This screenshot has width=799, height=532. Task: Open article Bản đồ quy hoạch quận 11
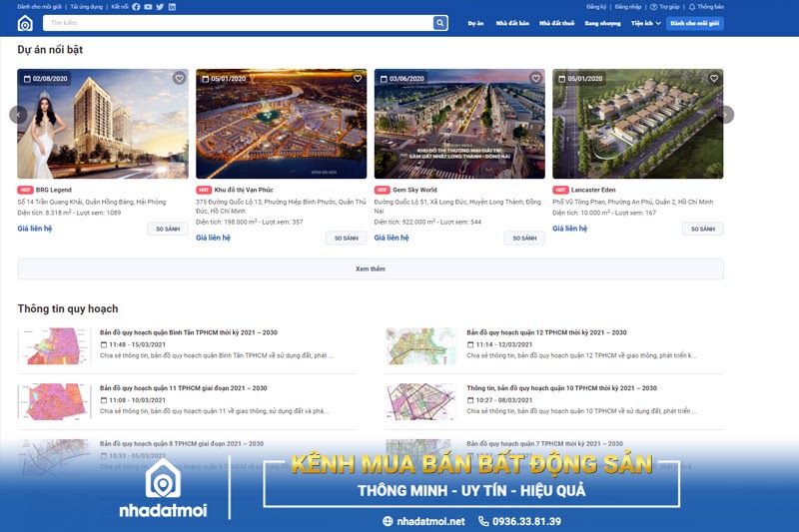184,388
